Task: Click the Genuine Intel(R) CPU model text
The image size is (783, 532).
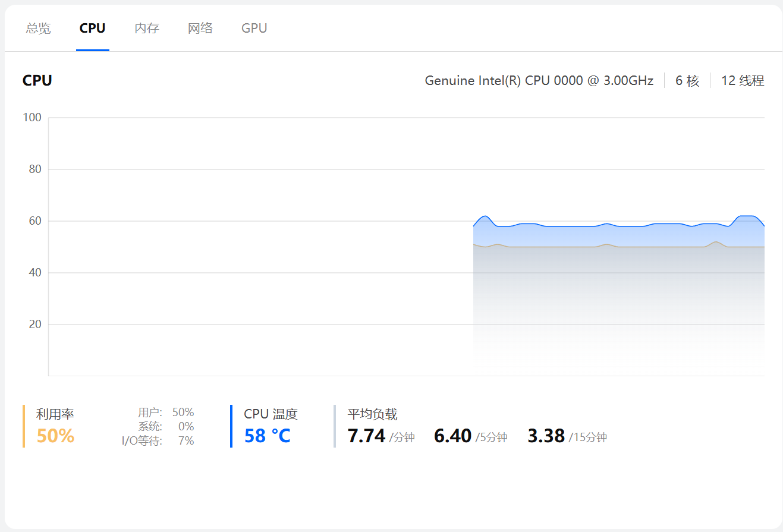Action: tap(539, 81)
